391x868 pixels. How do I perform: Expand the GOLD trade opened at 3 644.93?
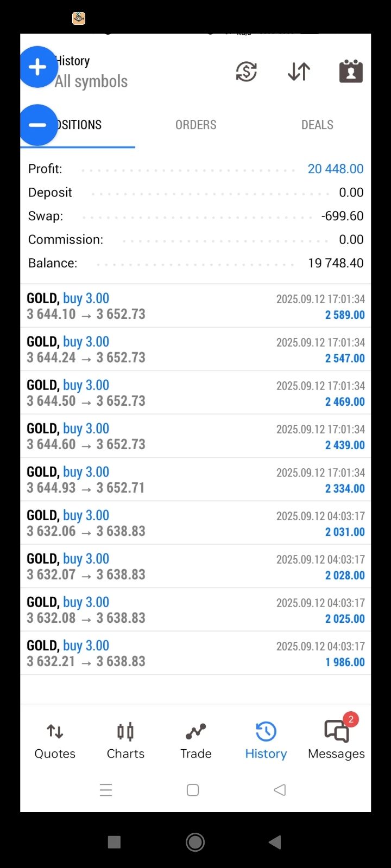coord(195,480)
